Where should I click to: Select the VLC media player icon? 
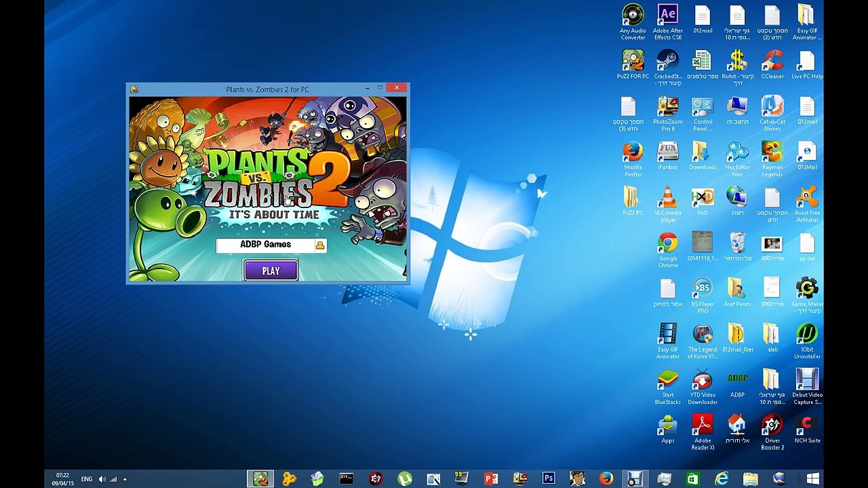click(668, 204)
